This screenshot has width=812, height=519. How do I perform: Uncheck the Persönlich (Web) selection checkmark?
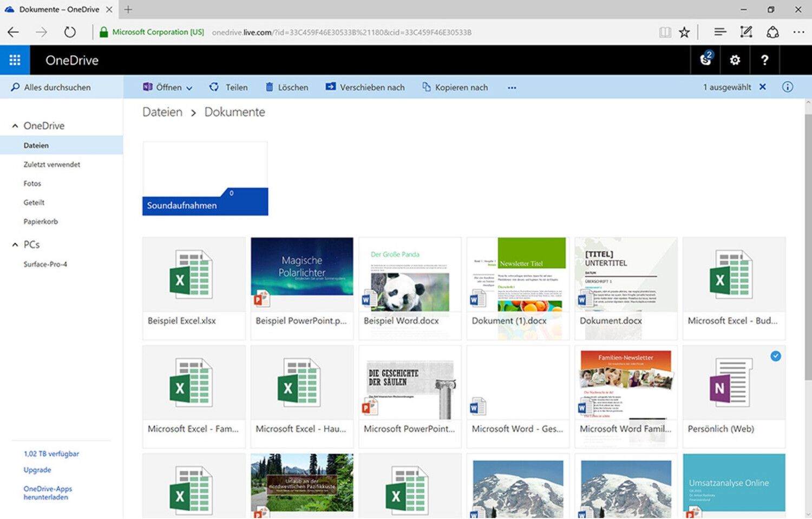coord(775,356)
